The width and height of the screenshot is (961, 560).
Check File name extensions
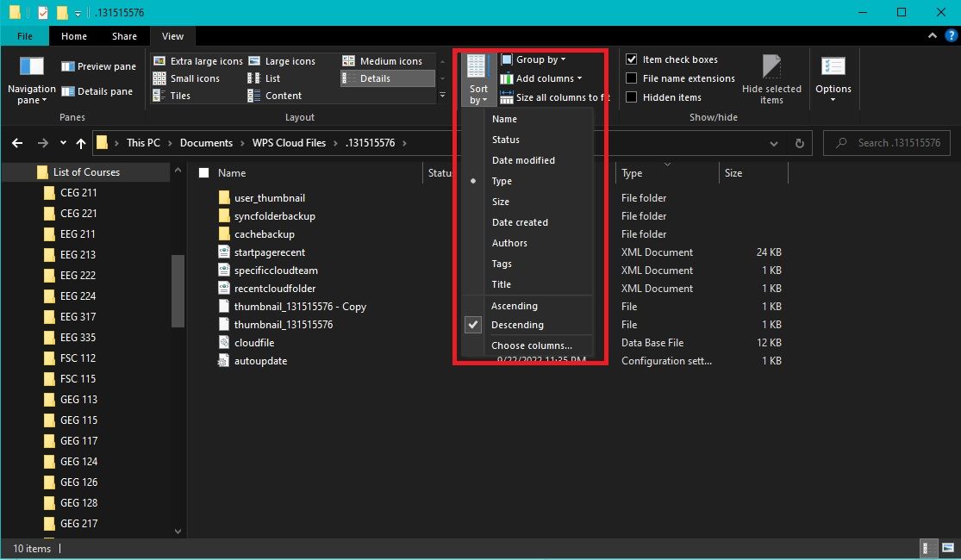632,78
